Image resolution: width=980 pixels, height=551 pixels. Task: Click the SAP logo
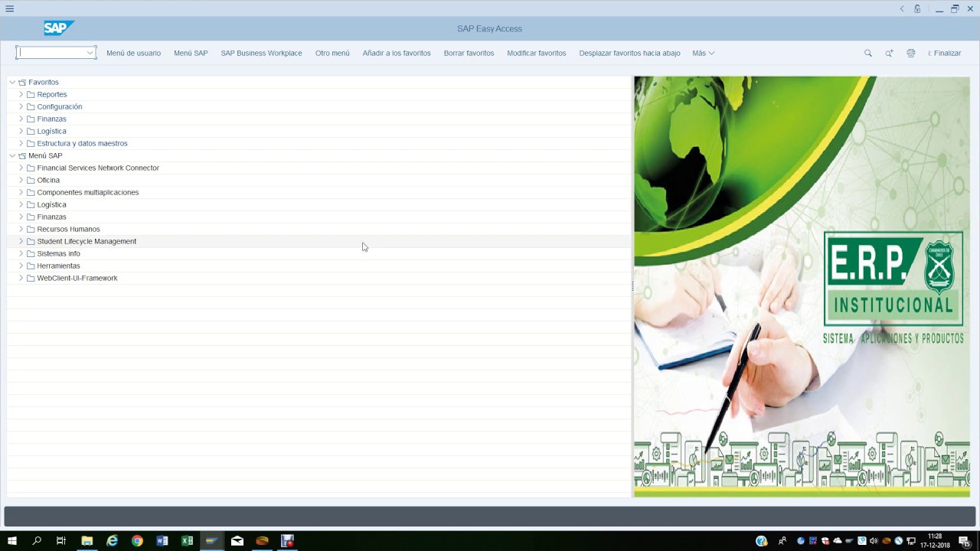tap(59, 28)
